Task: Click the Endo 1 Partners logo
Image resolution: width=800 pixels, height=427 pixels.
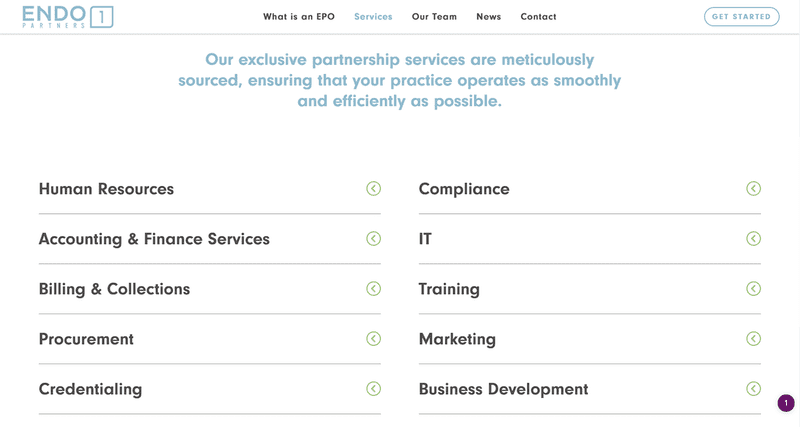Action: (x=67, y=17)
